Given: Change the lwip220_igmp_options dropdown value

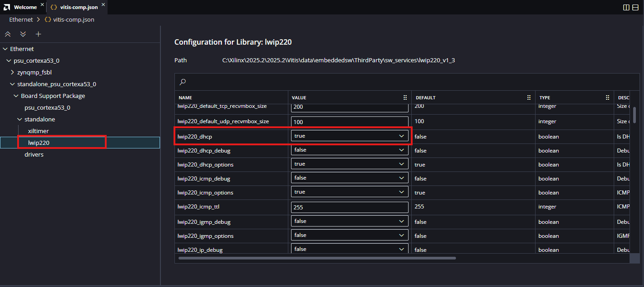Looking at the screenshot, I should coord(349,235).
